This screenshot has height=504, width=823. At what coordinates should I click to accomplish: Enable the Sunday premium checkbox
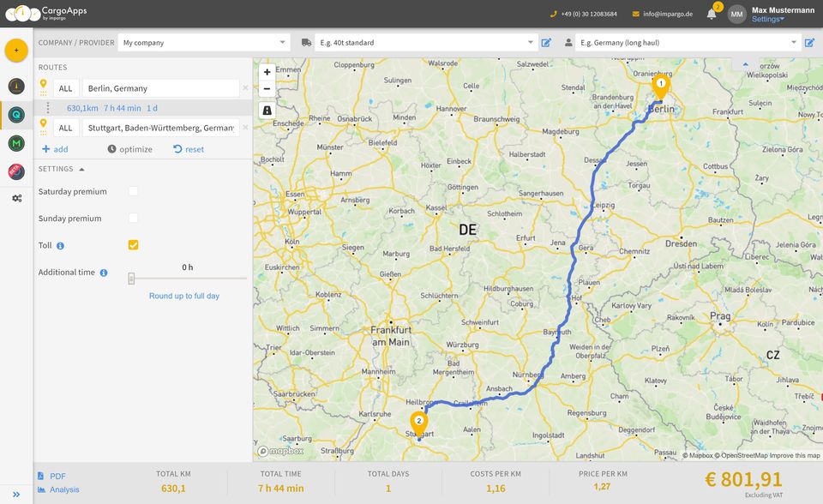pos(134,218)
